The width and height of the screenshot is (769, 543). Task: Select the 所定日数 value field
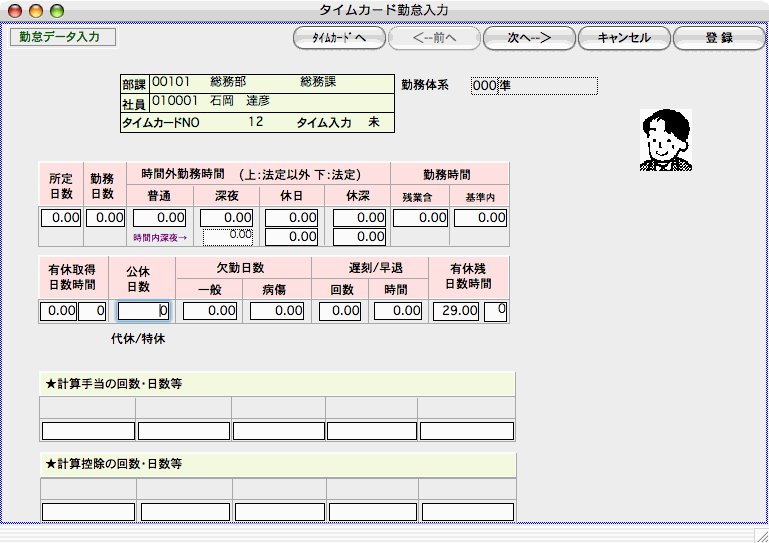click(61, 217)
